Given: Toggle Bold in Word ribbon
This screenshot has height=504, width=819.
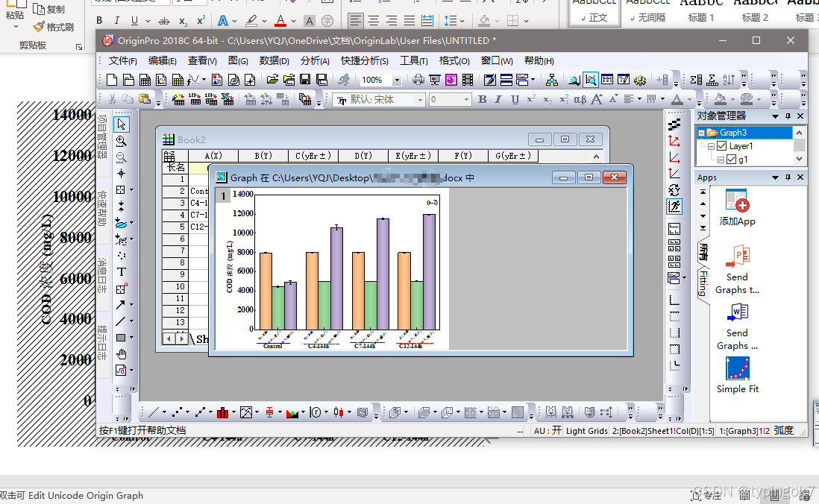Looking at the screenshot, I should pos(99,20).
